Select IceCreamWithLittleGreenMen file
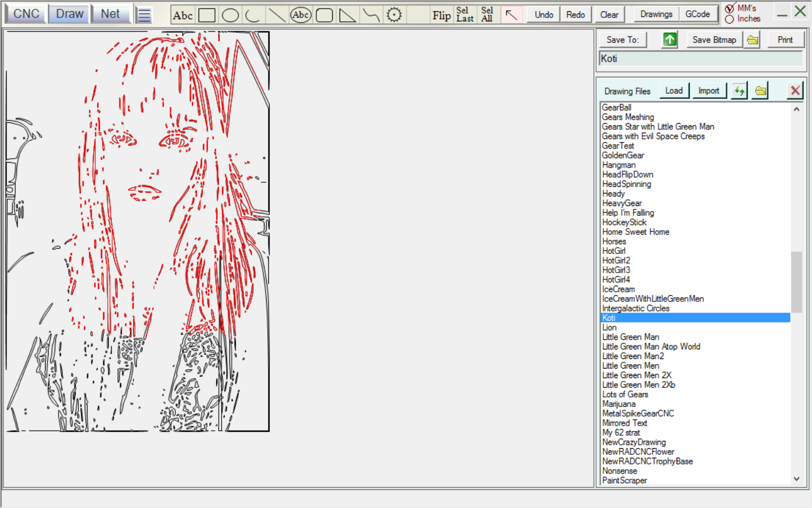The image size is (812, 508). click(x=652, y=299)
